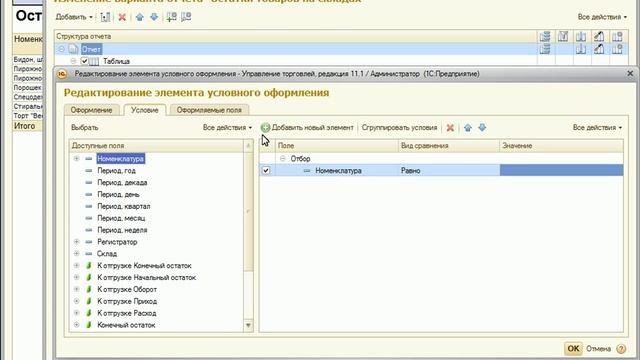Screen dimensions: 640x360
Task: Click output parameters icon in Отчет row
Action: (x=617, y=49)
